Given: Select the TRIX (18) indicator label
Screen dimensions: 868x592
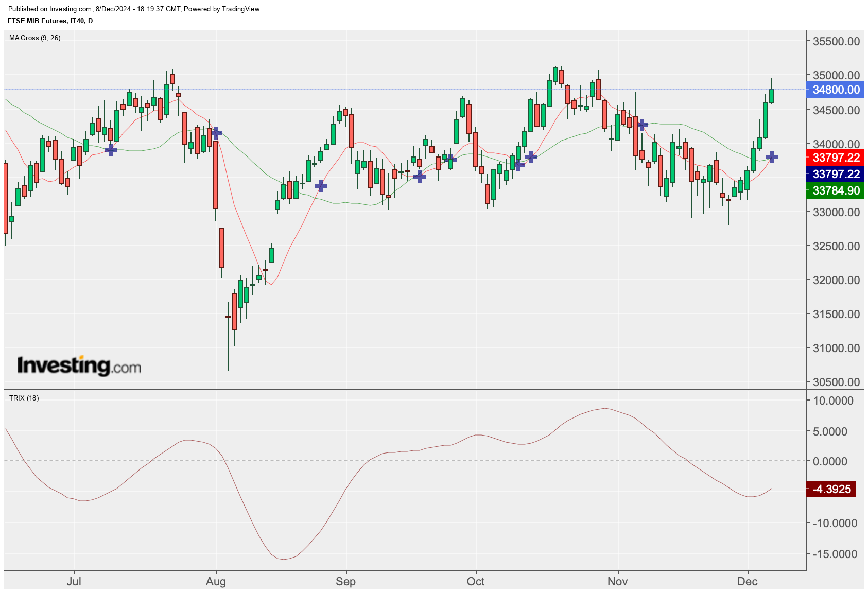Looking at the screenshot, I should [x=24, y=398].
